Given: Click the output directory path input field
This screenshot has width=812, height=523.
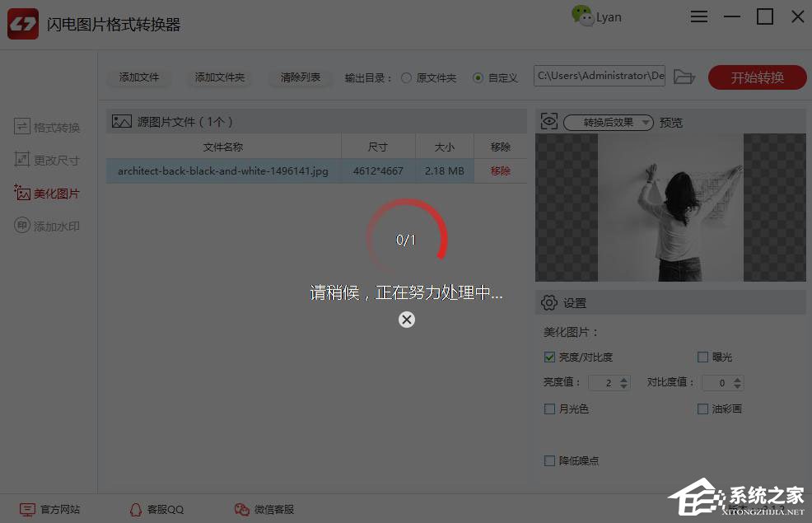Looking at the screenshot, I should pos(599,76).
